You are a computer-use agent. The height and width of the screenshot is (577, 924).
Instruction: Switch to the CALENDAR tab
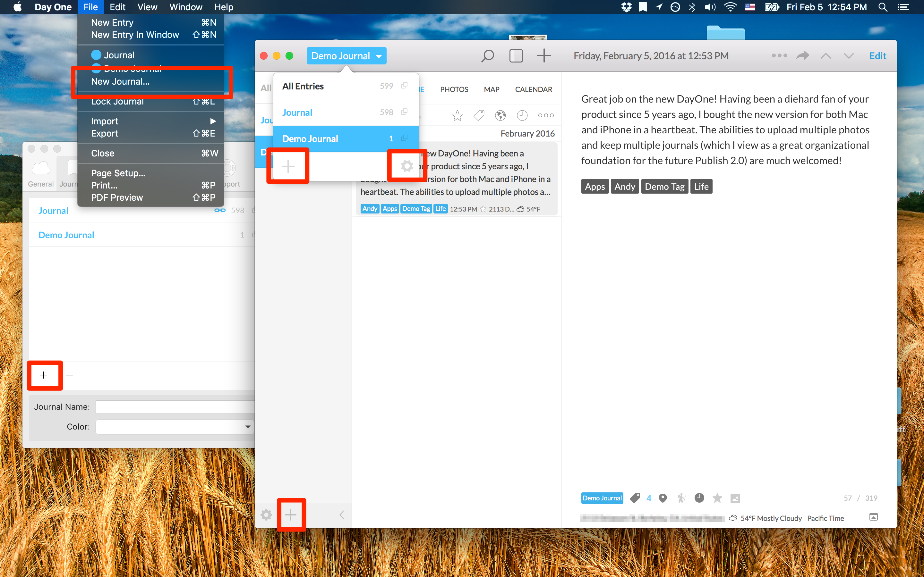[x=533, y=89]
